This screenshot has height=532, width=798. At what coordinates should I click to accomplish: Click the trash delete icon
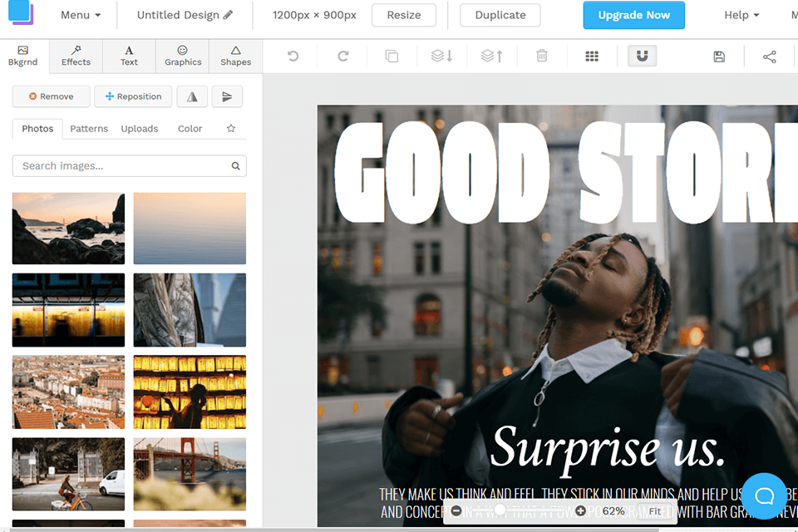pyautogui.click(x=541, y=56)
